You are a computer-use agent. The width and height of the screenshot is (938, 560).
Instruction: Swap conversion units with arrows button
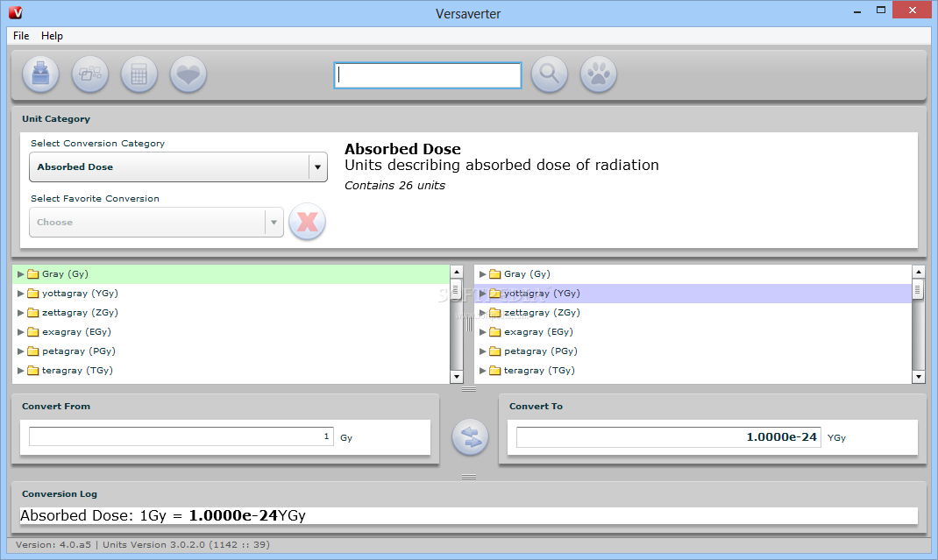click(470, 436)
